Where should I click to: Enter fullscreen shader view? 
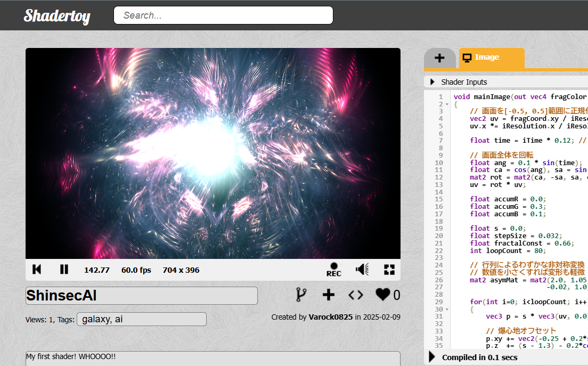389,270
